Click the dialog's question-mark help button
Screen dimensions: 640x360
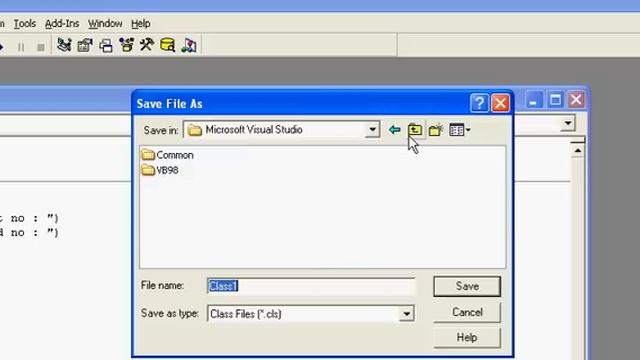point(479,103)
